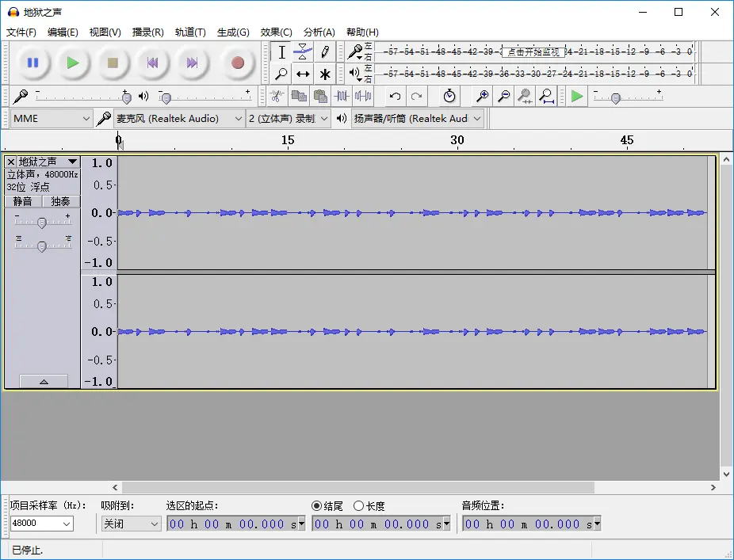Skip to end of the track
The image size is (734, 560).
click(192, 63)
